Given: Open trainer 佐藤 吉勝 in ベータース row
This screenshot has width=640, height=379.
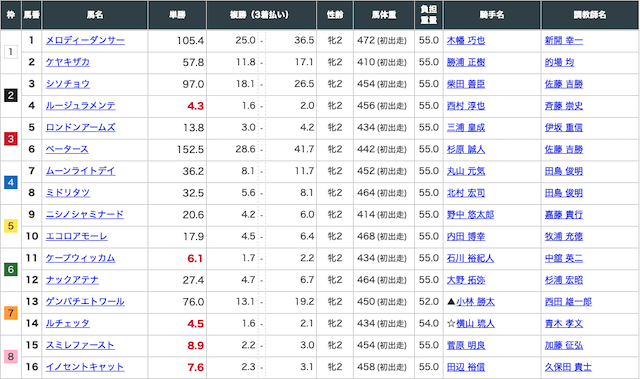Looking at the screenshot, I should click(x=564, y=149).
